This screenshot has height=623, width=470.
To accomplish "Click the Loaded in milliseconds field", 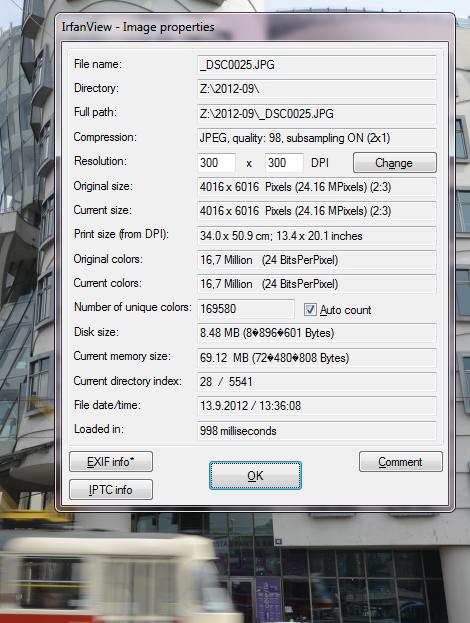I will point(317,431).
